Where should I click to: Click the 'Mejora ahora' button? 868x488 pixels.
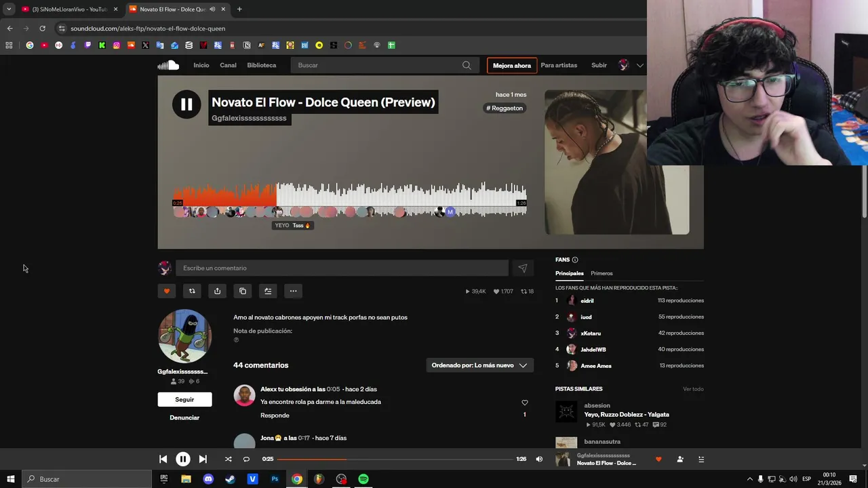[512, 66]
